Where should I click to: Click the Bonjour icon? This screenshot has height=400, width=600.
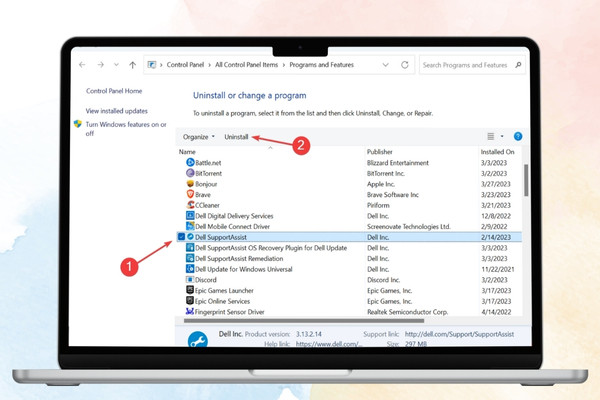pyautogui.click(x=190, y=184)
